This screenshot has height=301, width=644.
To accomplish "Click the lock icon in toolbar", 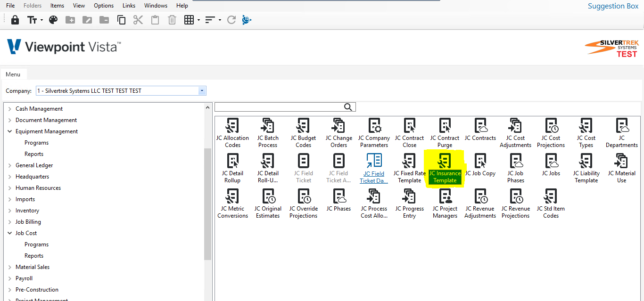I will click(x=15, y=20).
